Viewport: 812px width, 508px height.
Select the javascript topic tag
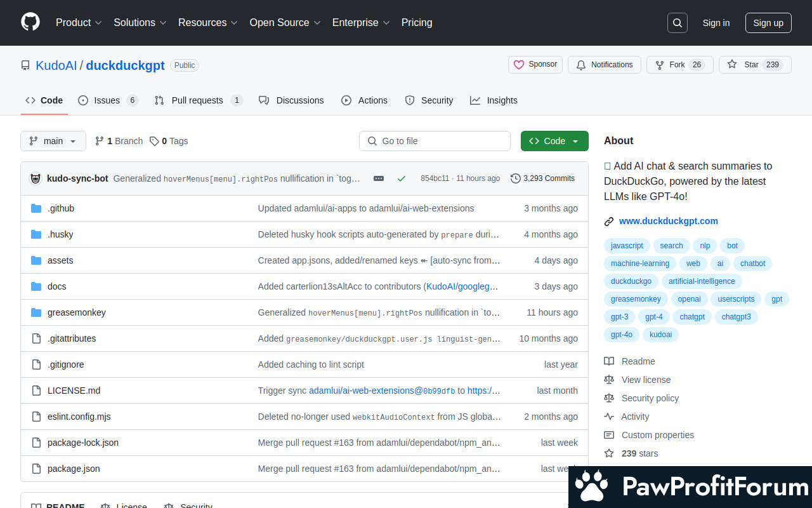point(627,246)
